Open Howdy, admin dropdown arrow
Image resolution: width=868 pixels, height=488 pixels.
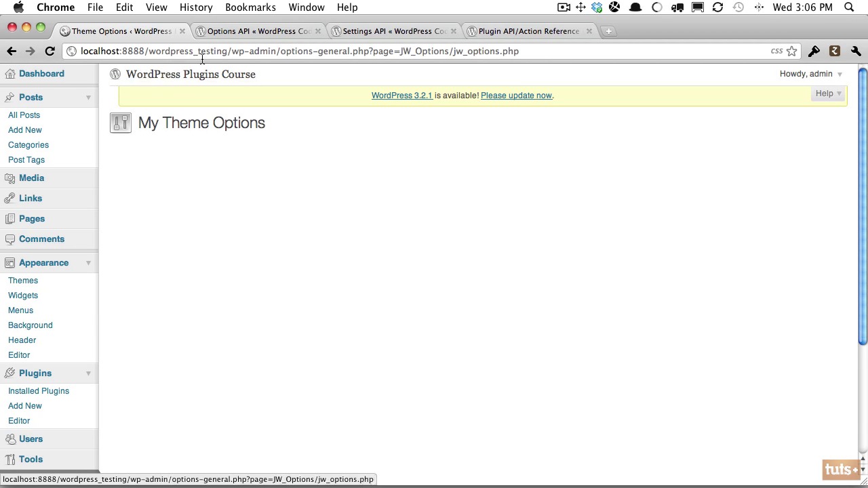pos(840,75)
